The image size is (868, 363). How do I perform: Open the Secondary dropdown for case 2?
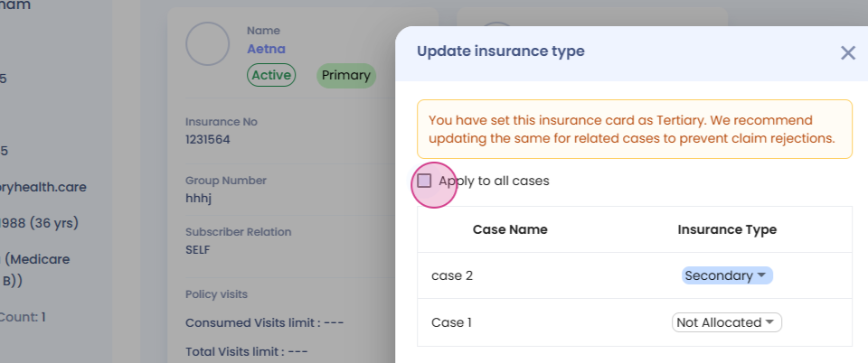point(727,275)
